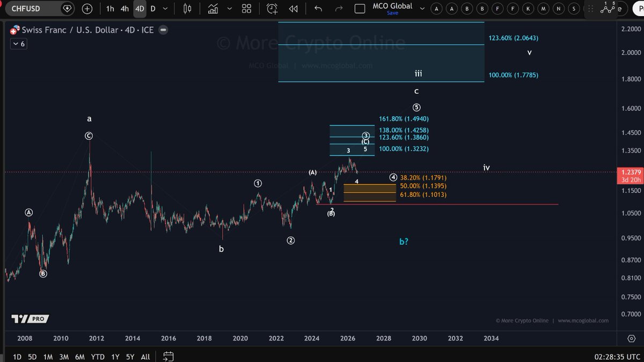Screen dimensions: 644x362
Task: Select the 38.20% (1.1791) retracement label
Action: (423, 177)
